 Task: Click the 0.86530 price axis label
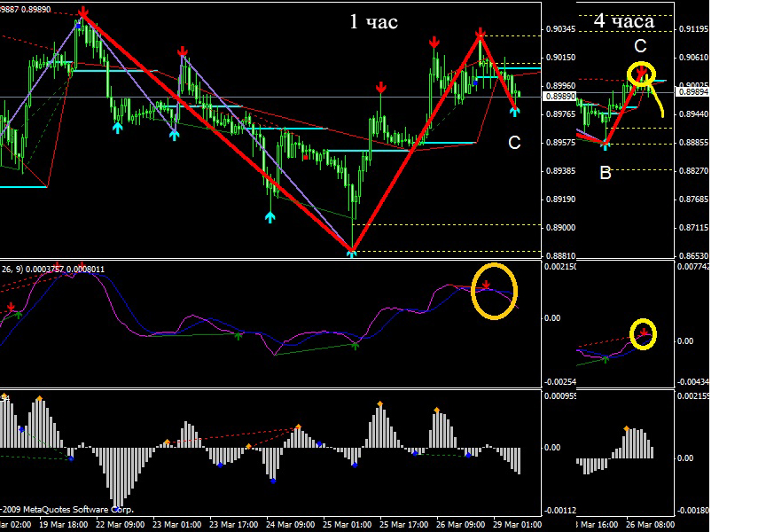click(x=693, y=256)
